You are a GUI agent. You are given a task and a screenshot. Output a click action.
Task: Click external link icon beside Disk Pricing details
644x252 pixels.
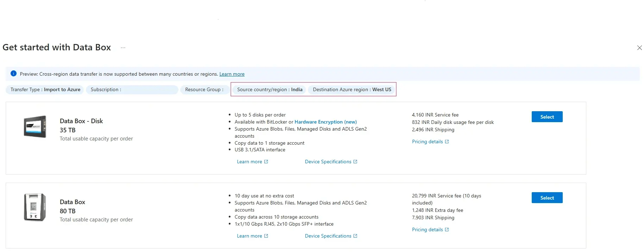(x=447, y=141)
